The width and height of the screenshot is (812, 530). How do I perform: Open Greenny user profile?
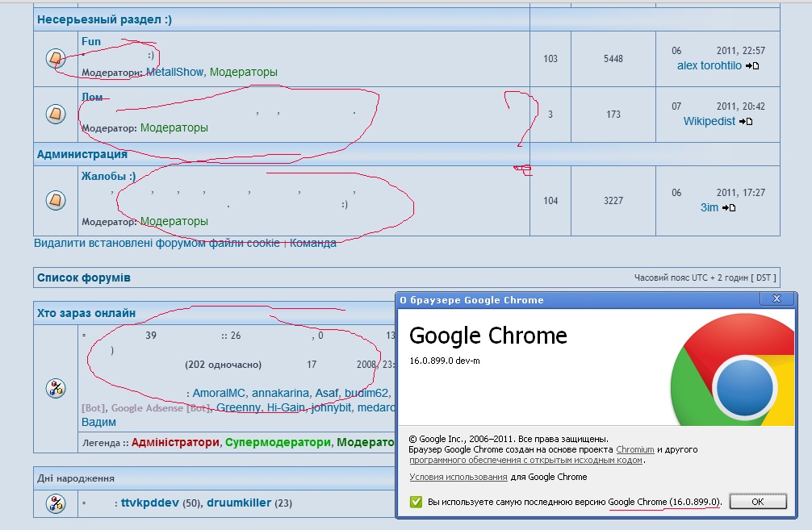(238, 407)
